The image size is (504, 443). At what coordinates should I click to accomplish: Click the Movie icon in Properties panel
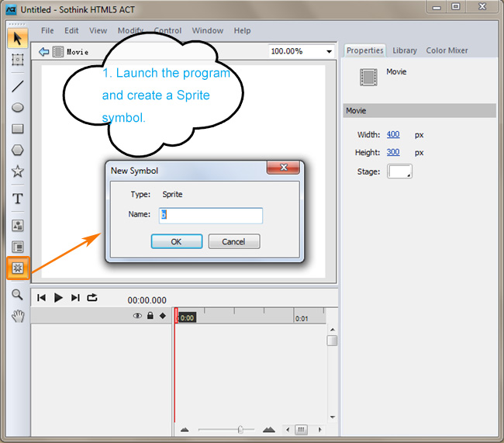tap(368, 78)
